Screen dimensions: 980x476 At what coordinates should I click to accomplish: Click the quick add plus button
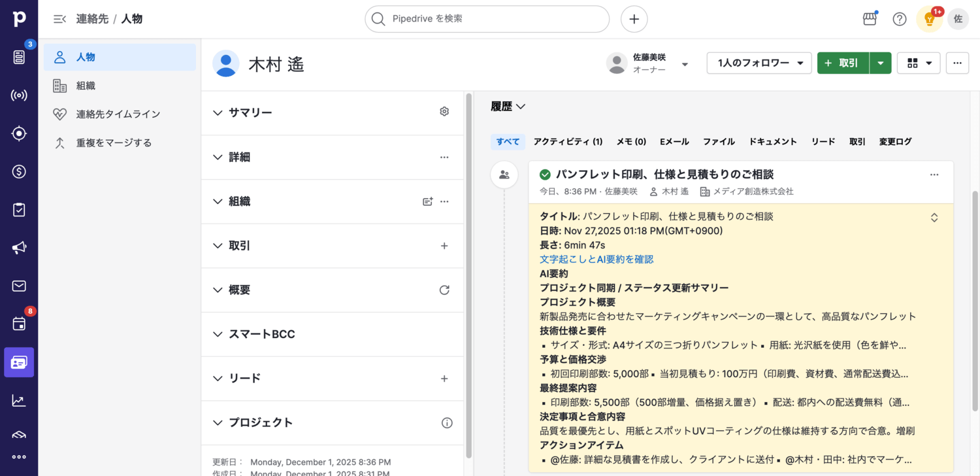point(634,19)
